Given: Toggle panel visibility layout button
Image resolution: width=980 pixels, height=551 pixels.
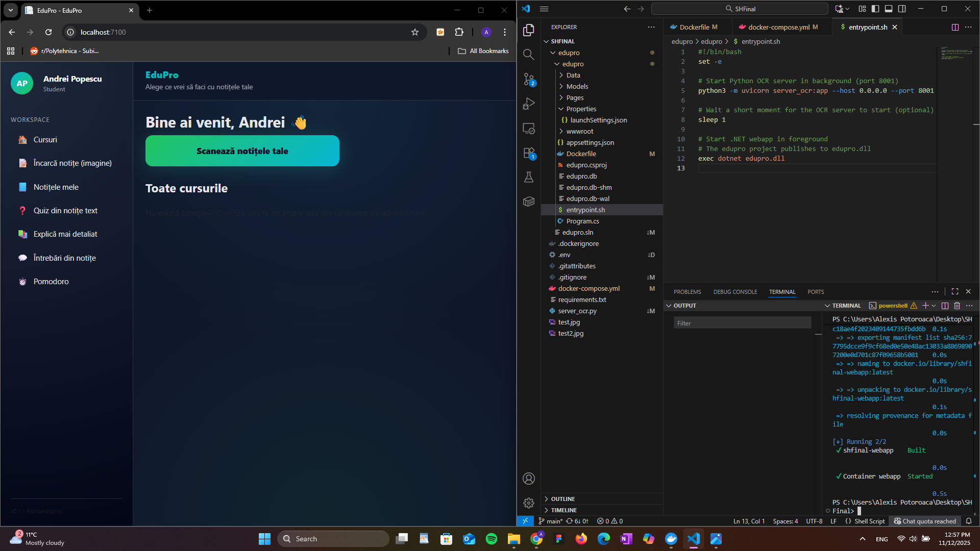Looking at the screenshot, I should click(x=889, y=9).
